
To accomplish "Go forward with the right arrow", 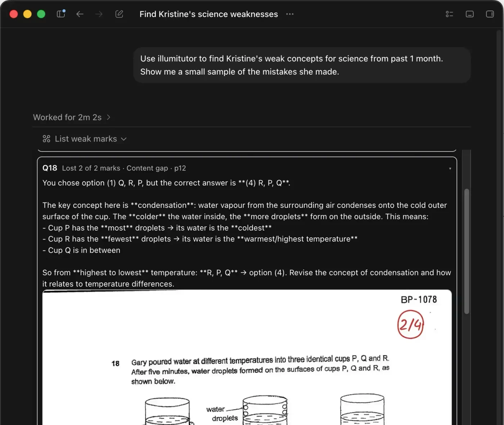I will 99,14.
